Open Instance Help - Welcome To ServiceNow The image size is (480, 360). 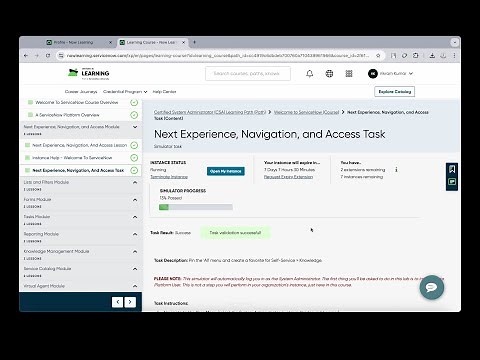coord(72,158)
